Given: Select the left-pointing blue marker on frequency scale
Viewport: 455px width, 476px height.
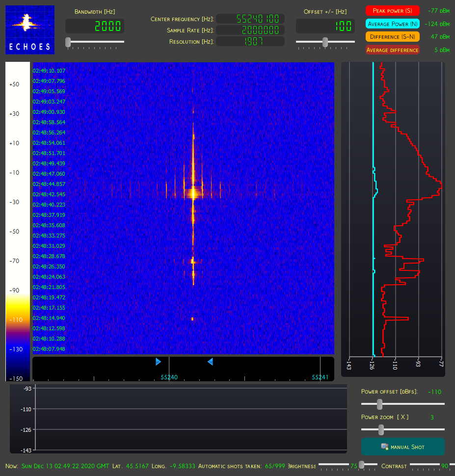Looking at the screenshot, I should point(210,362).
